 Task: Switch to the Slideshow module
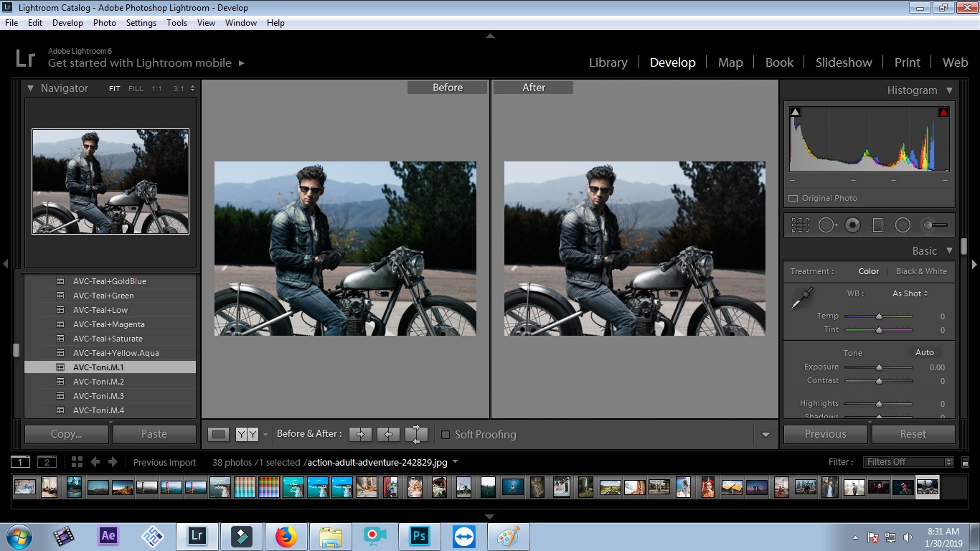tap(844, 62)
